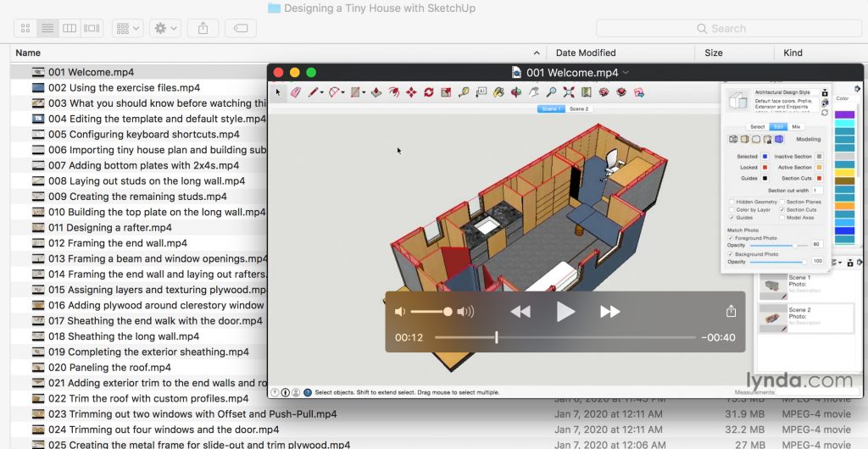
Task: Click the share button in video player
Action: 731,311
